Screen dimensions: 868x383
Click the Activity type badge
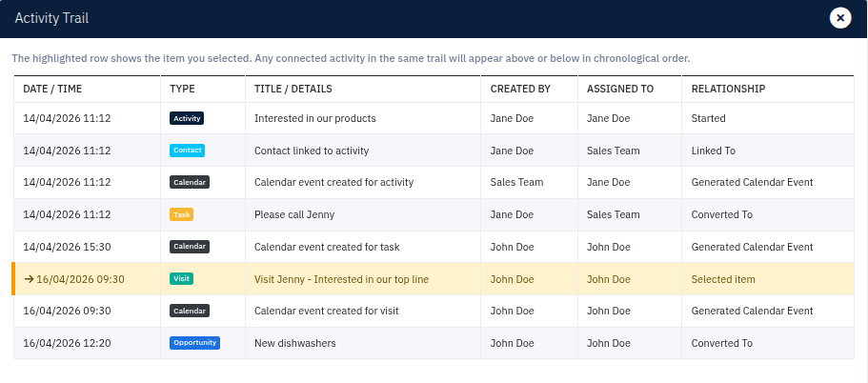tap(187, 118)
